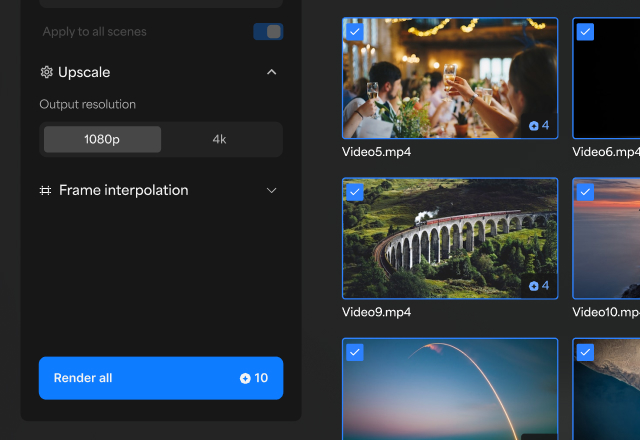This screenshot has width=640, height=440.
Task: Click the Frame interpolation grid icon
Action: click(45, 191)
